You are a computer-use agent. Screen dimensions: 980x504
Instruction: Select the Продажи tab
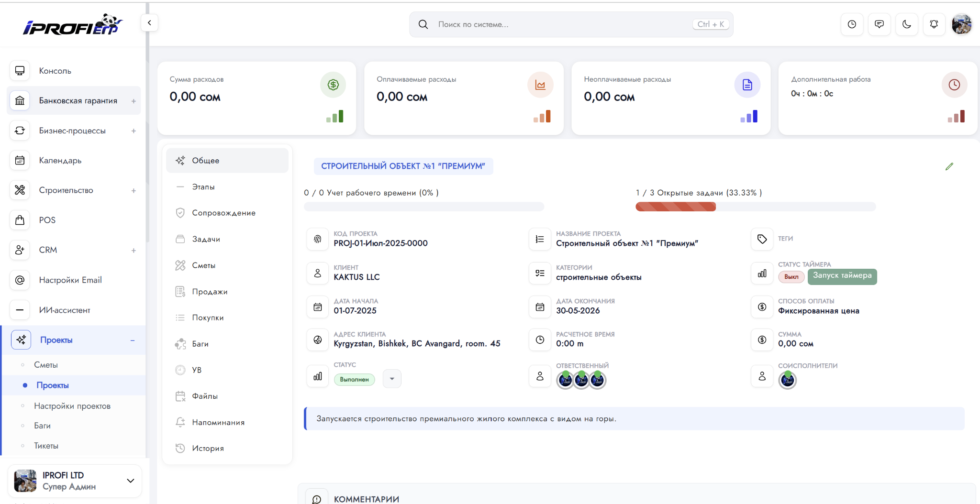click(x=227, y=292)
